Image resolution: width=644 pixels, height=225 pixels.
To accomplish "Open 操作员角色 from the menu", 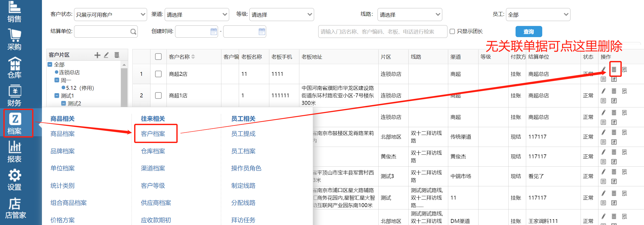I will (246, 168).
